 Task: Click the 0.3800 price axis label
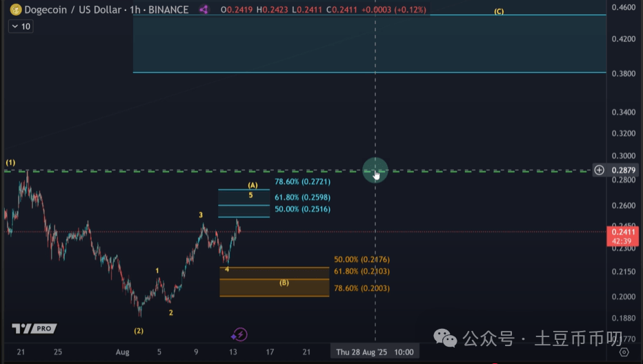[x=623, y=74]
